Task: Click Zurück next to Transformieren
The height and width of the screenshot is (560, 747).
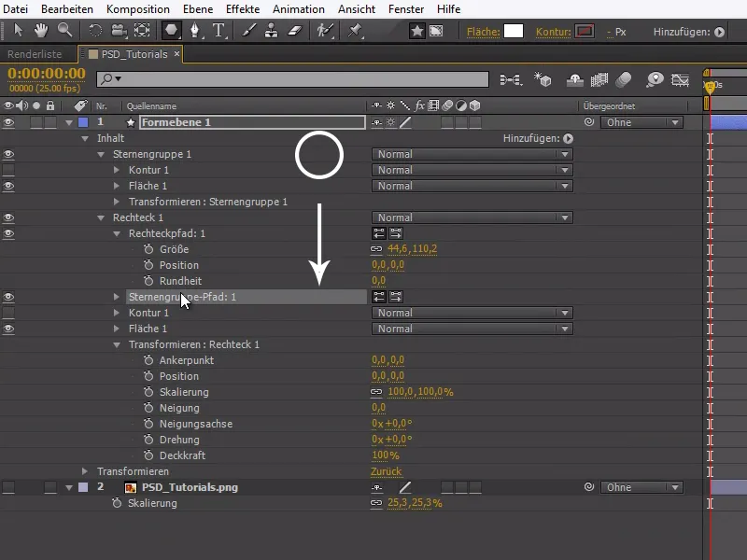Action: tap(386, 471)
